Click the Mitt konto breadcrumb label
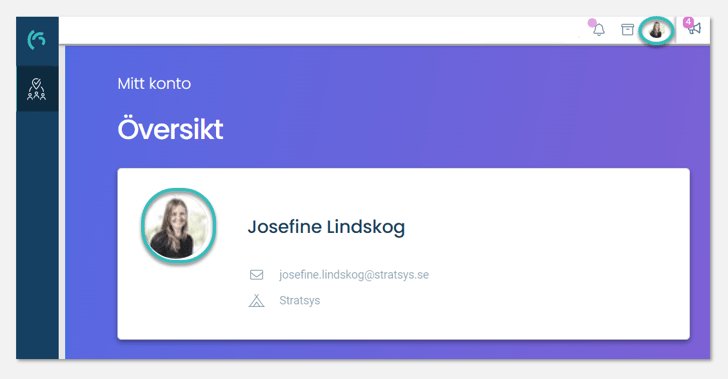Screen dimensions: 728x379 [154, 84]
